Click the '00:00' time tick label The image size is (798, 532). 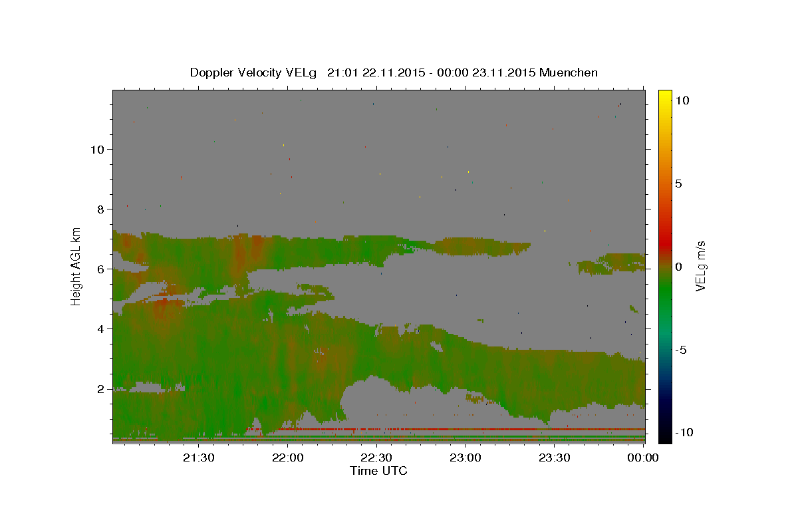coord(642,458)
